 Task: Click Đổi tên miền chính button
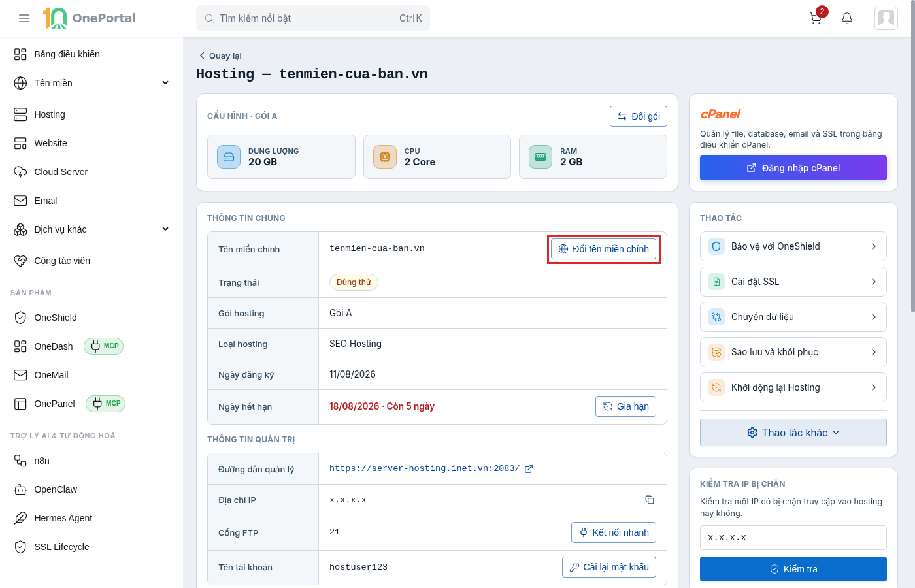(x=603, y=249)
